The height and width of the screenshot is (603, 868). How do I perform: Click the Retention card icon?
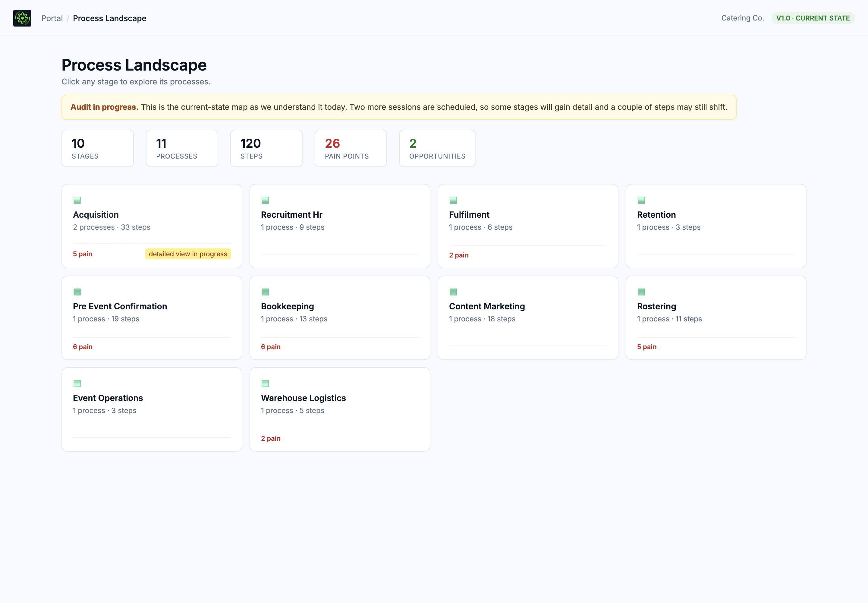click(x=641, y=200)
